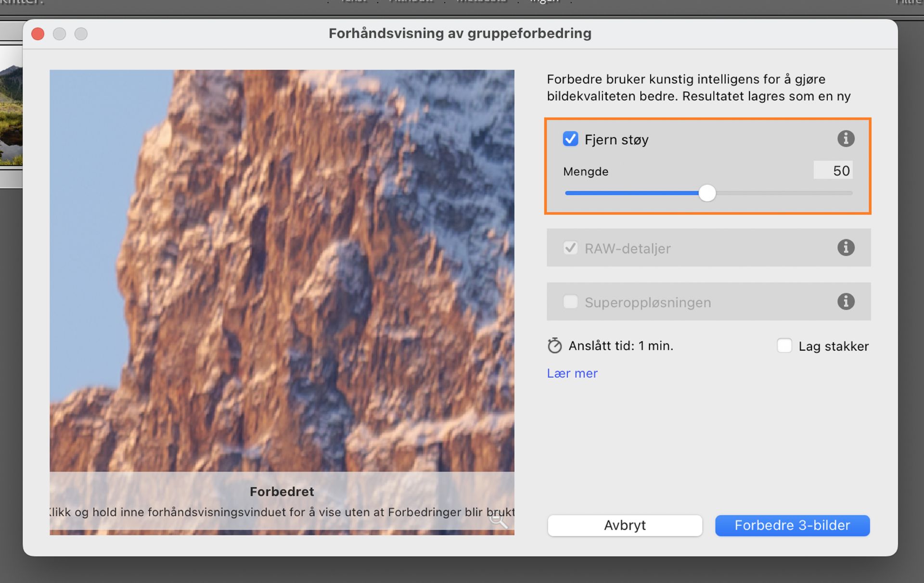924x583 pixels.
Task: Open the Lær mer link
Action: click(x=572, y=373)
